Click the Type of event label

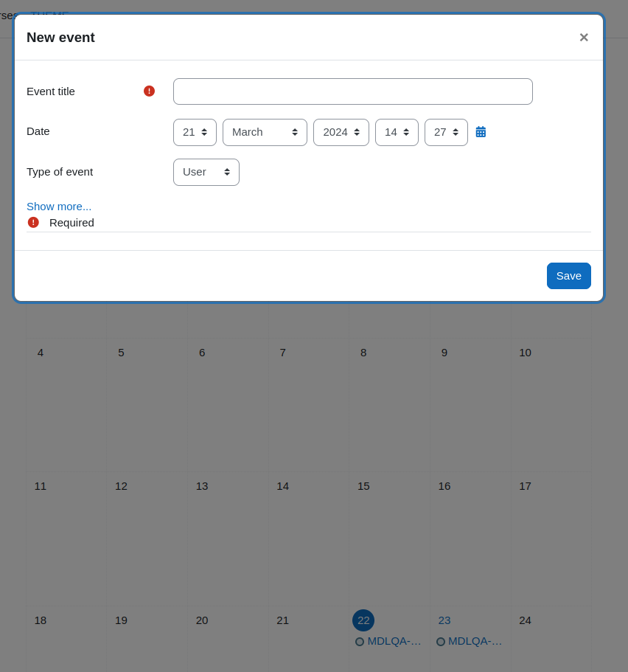(x=60, y=172)
